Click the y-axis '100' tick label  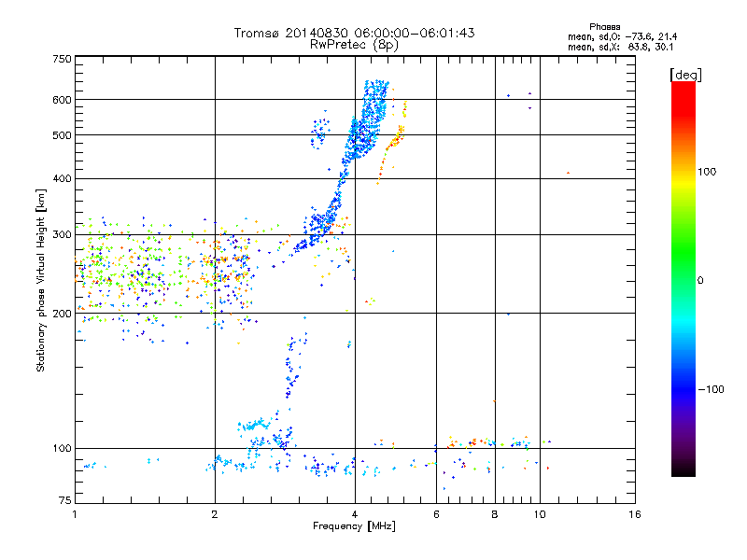tap(62, 449)
